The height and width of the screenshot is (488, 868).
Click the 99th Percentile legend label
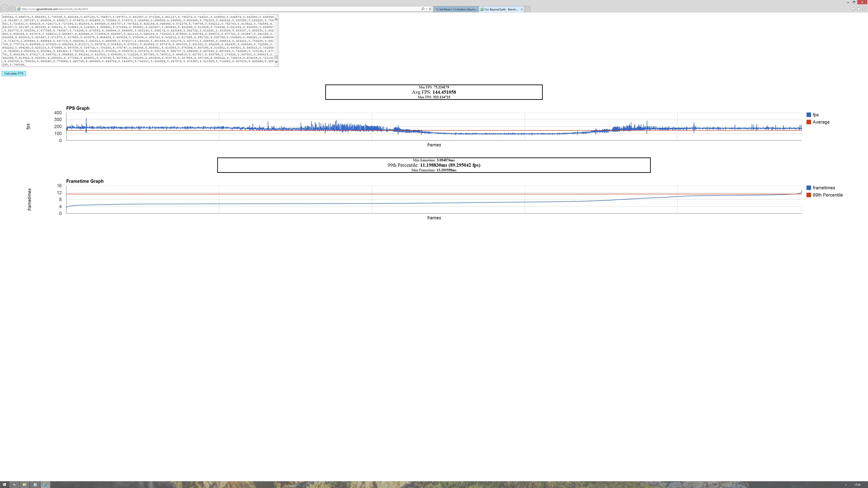pos(828,195)
